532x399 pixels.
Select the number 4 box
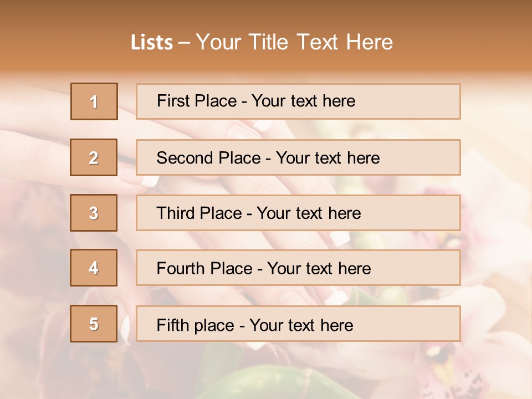click(94, 268)
